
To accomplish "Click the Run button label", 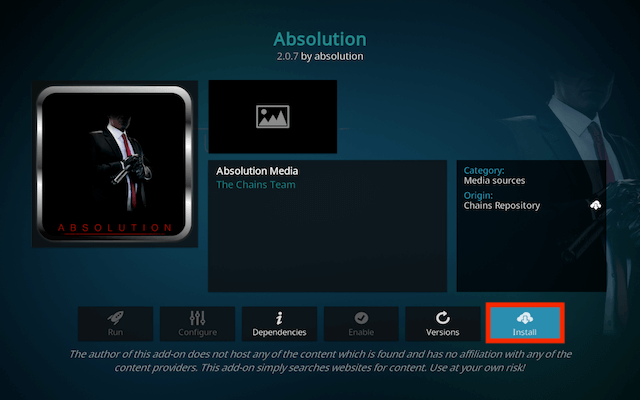I will click(116, 332).
